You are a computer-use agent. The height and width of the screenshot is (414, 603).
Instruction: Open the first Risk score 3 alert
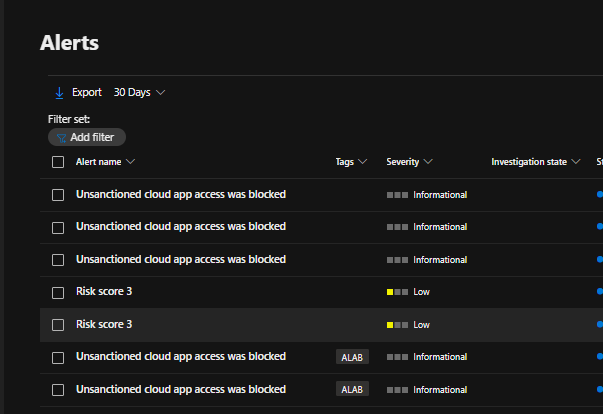coord(104,292)
